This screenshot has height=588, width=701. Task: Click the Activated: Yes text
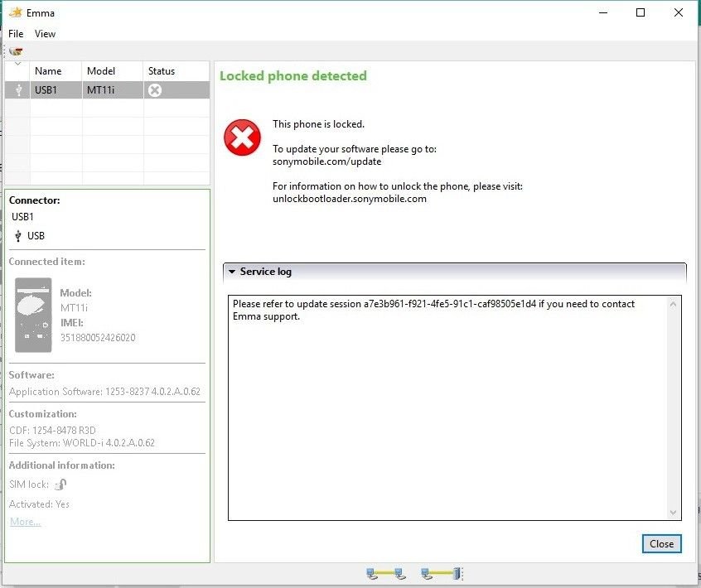click(39, 504)
